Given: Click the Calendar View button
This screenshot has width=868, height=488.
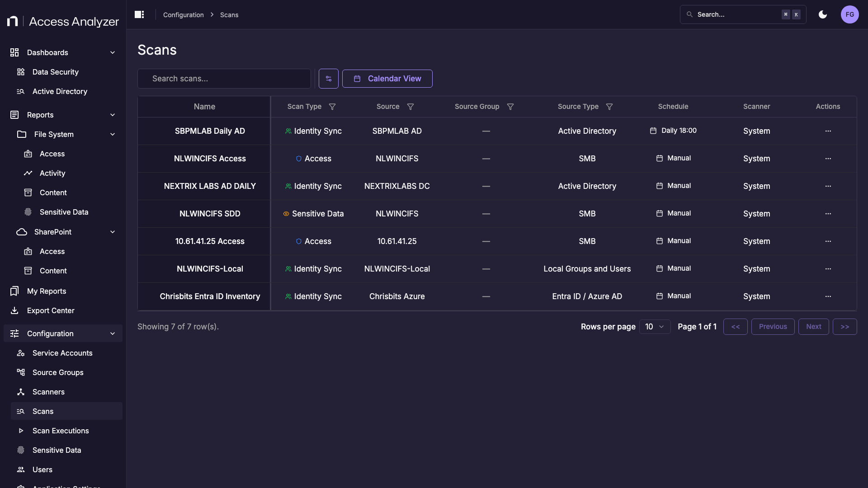Looking at the screenshot, I should (387, 78).
